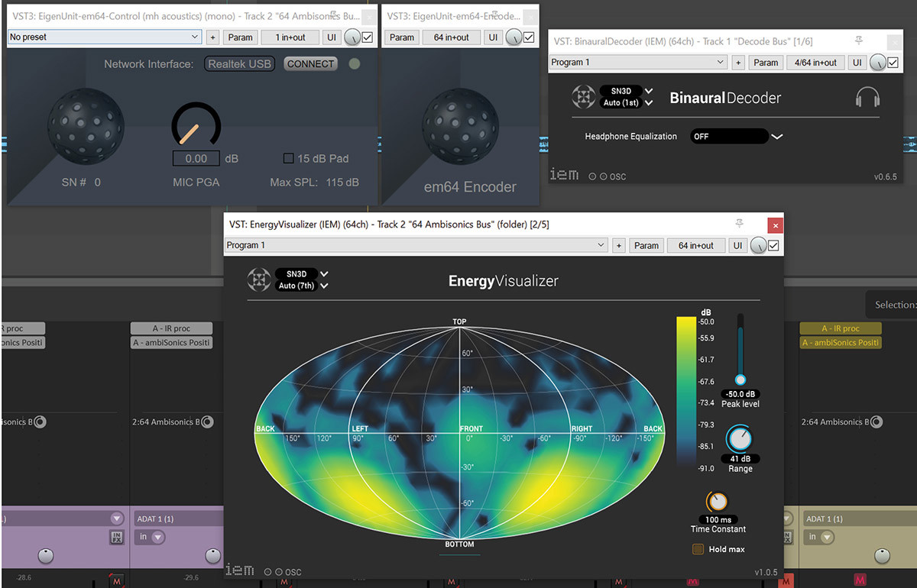Enable the 15 dB Pad checkbox
The width and height of the screenshot is (917, 588).
[x=288, y=158]
